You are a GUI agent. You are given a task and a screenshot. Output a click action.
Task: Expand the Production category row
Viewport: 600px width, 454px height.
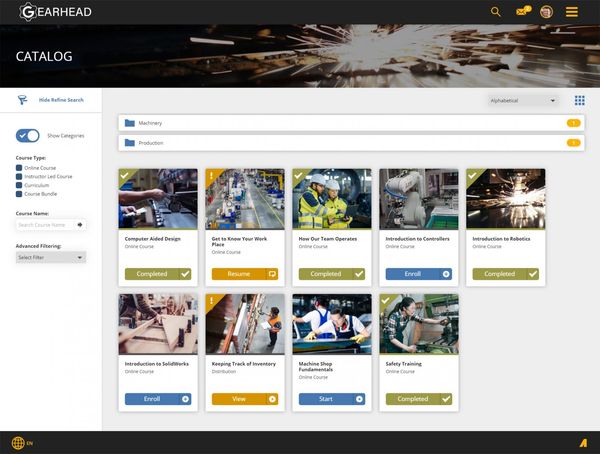[x=351, y=143]
